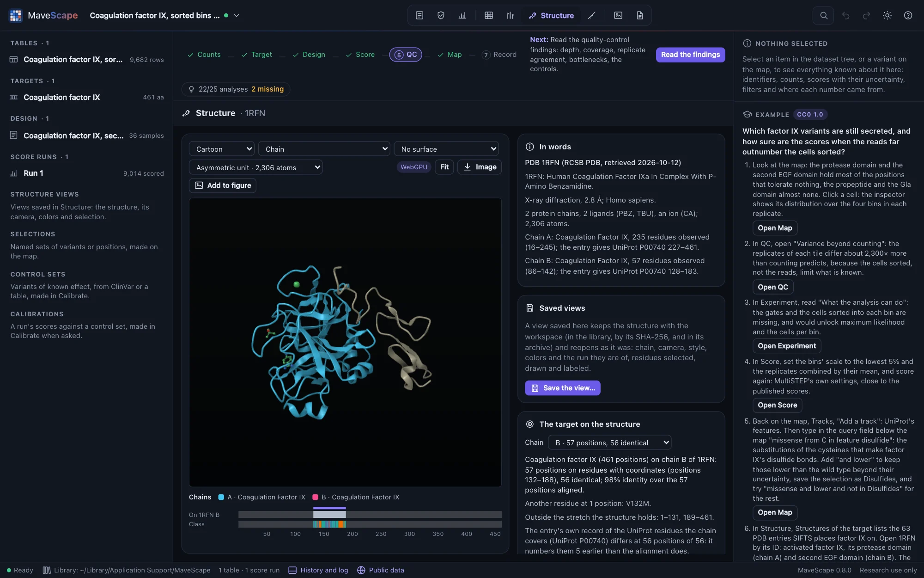Open search with the magnifier icon
Viewport: 924px width, 578px height.
pyautogui.click(x=824, y=15)
